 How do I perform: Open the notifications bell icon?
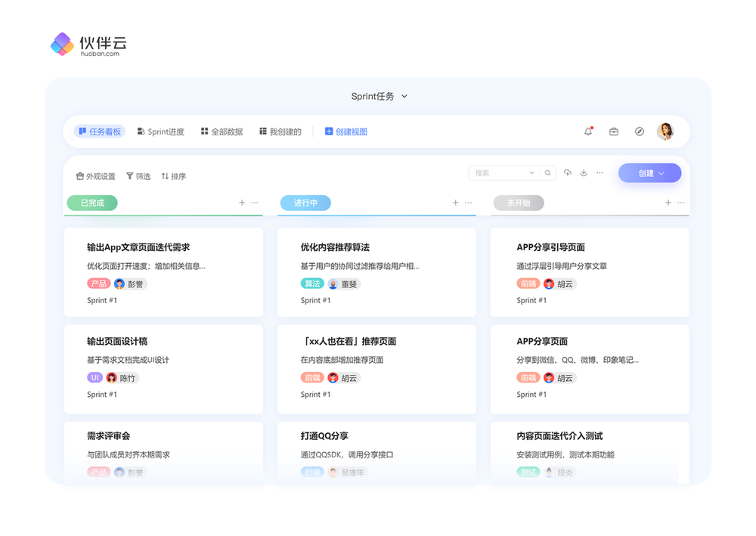tap(588, 132)
